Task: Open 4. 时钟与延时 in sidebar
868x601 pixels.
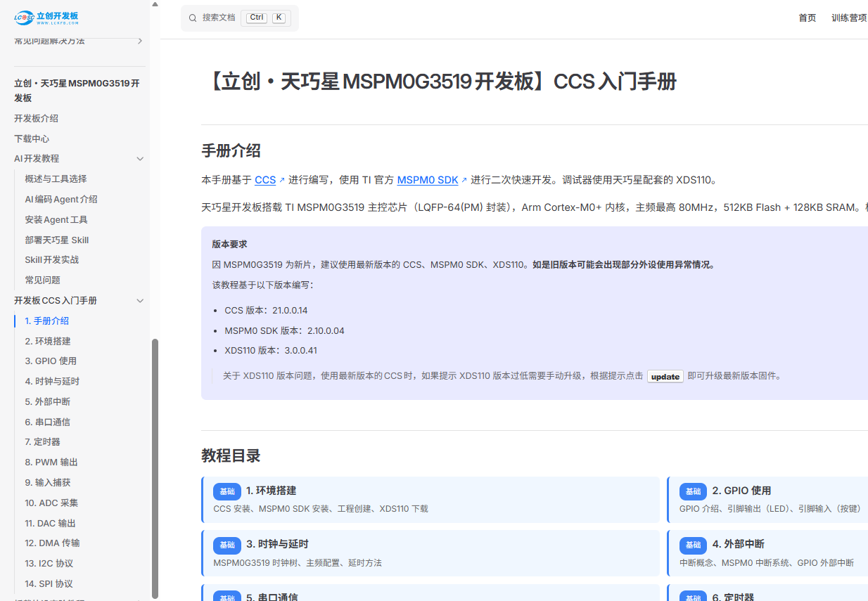Action: pos(52,382)
